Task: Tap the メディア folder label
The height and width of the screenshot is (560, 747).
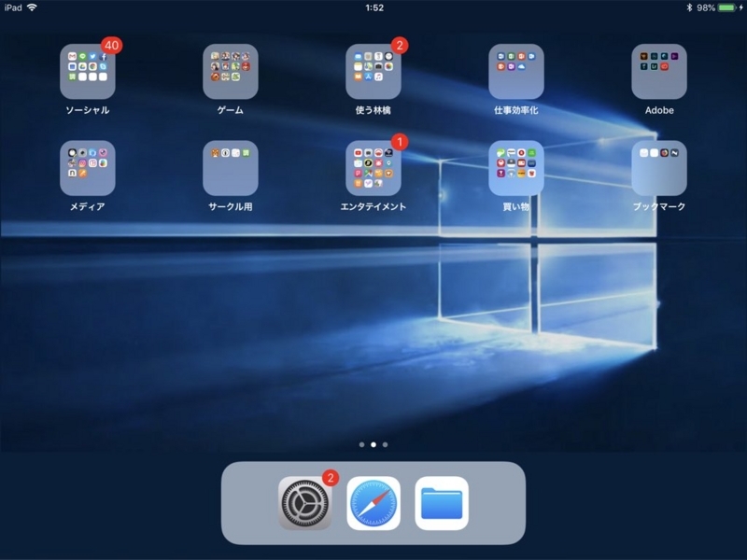Action: coord(88,206)
